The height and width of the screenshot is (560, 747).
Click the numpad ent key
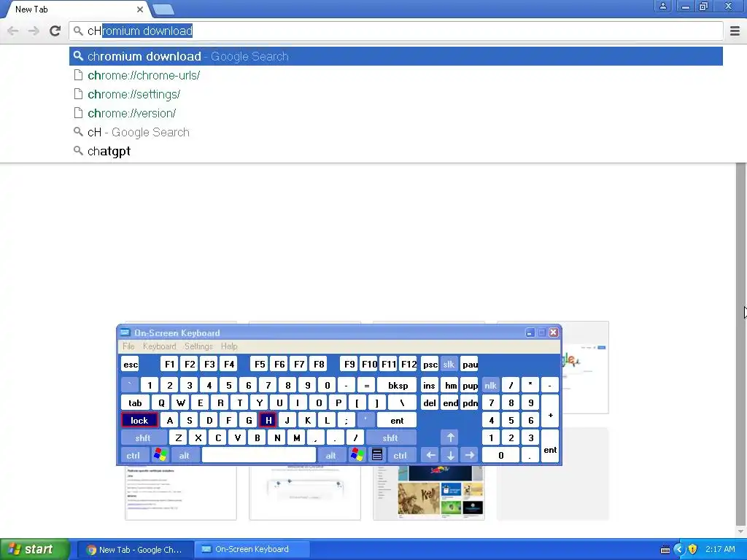tap(550, 446)
